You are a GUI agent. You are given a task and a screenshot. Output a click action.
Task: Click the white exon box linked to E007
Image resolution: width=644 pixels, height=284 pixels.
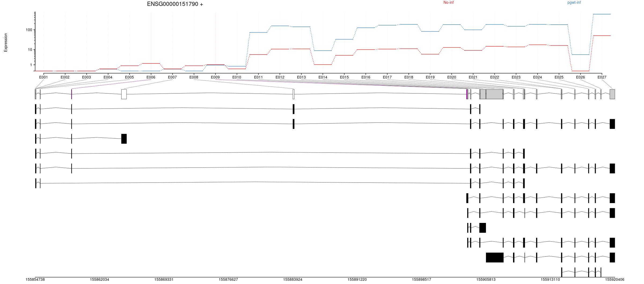tap(124, 94)
